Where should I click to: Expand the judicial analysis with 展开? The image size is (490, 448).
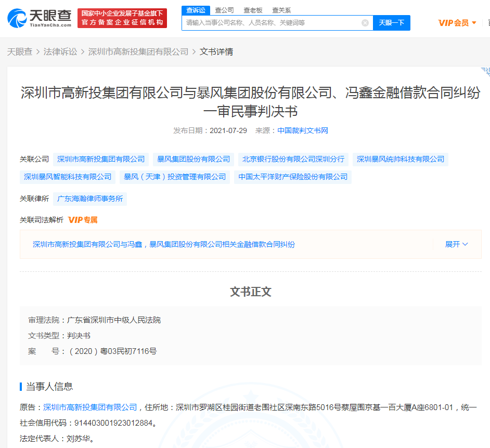[456, 244]
